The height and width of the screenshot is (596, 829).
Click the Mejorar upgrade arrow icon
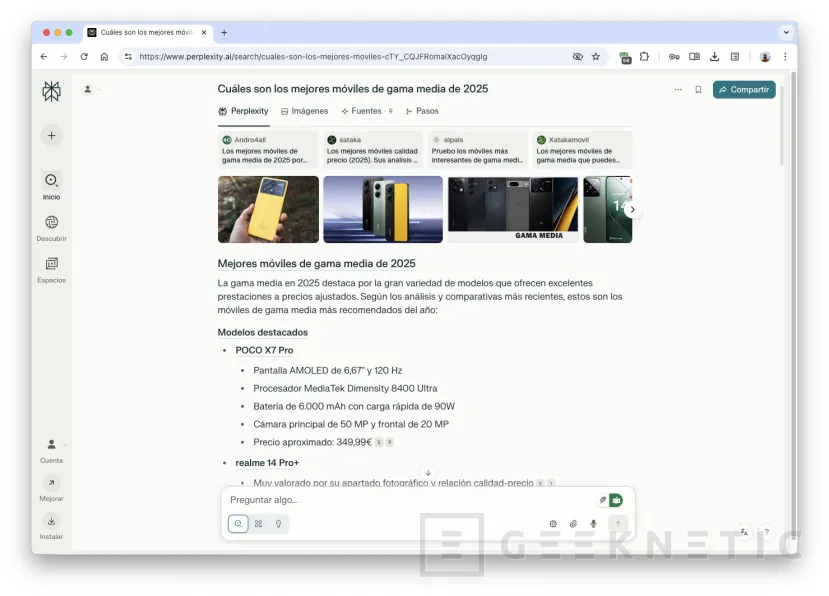click(x=51, y=483)
